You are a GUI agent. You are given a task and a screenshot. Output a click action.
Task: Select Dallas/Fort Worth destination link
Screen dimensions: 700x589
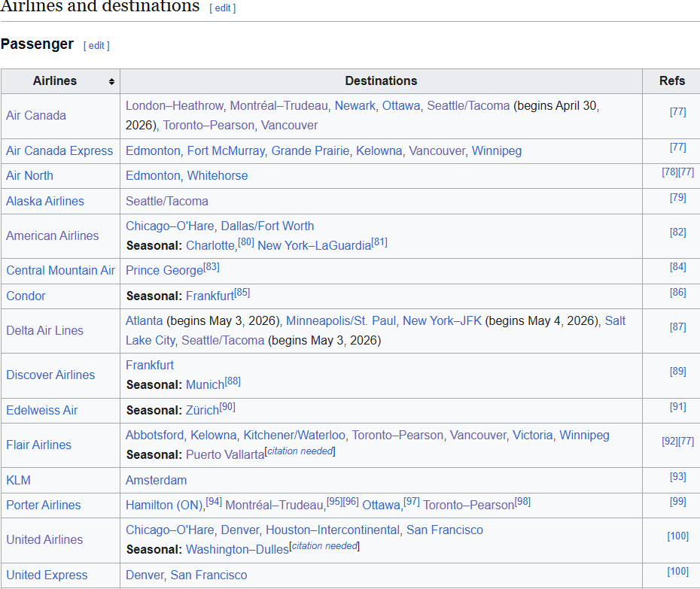pos(267,226)
